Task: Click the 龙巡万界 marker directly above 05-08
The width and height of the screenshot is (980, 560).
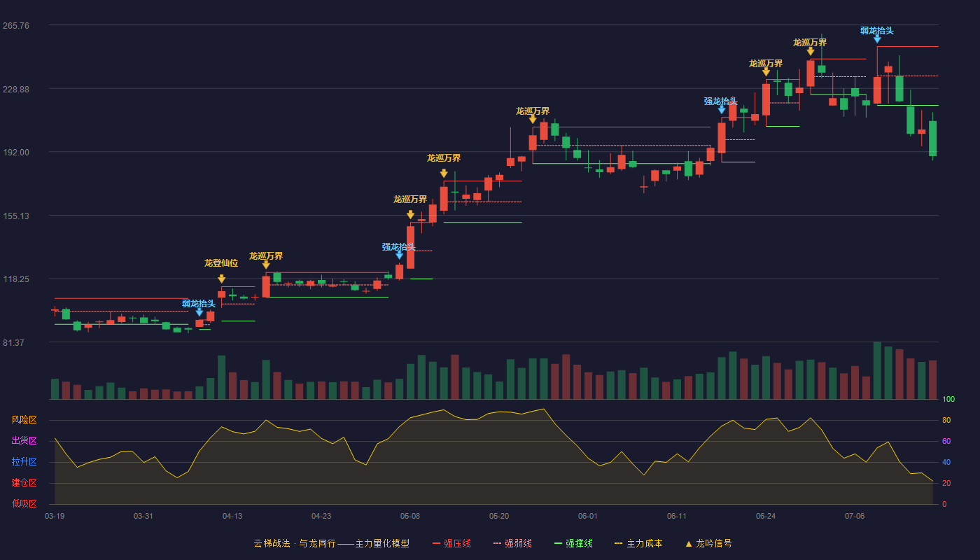Action: tap(410, 215)
